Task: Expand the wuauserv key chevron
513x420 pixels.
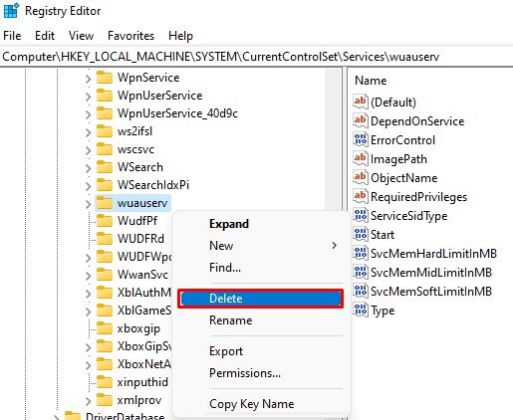Action: click(88, 204)
